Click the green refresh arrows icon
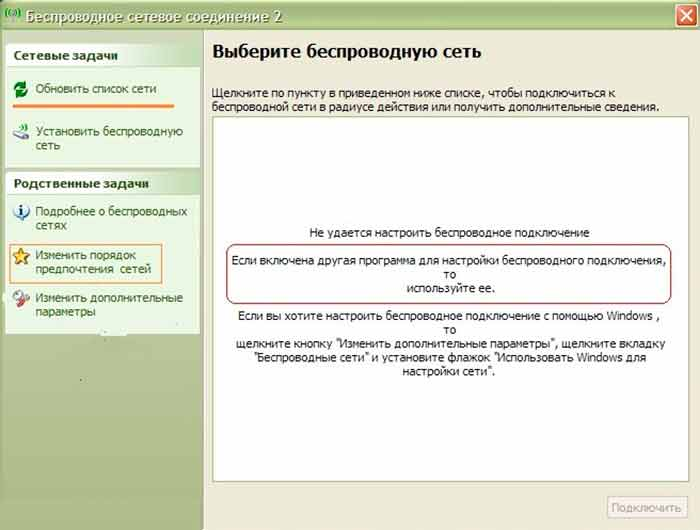This screenshot has width=700, height=530. click(x=21, y=89)
